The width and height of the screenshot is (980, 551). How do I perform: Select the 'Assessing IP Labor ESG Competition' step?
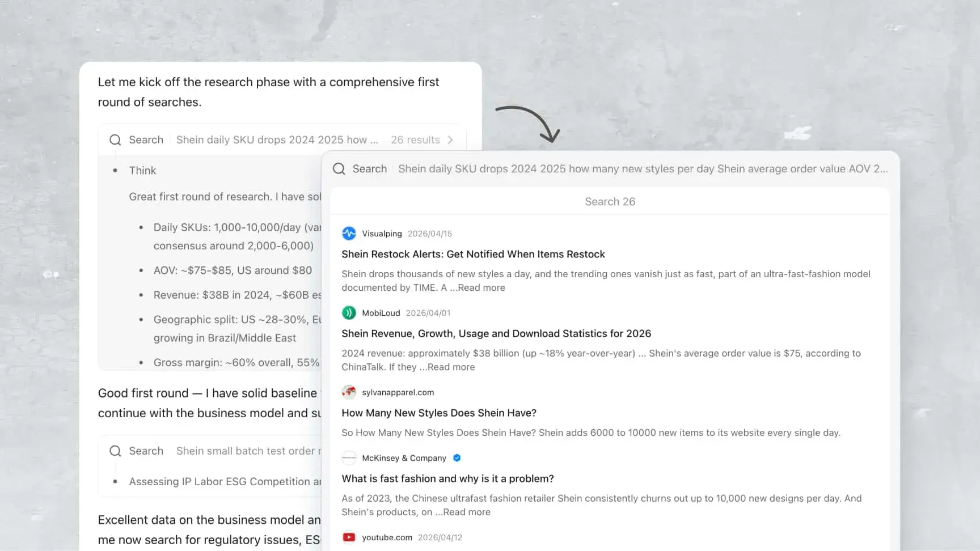click(x=225, y=482)
